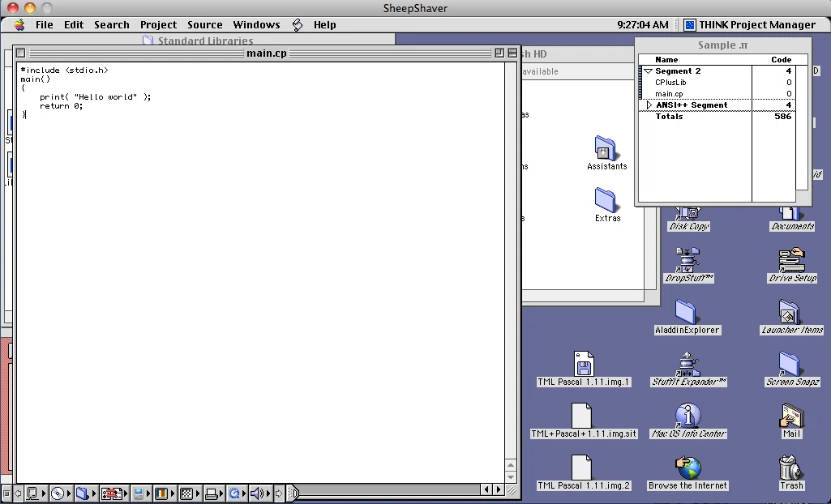Open the monitor resolution control strip module
The width and height of the screenshot is (831, 504).
coord(140,494)
